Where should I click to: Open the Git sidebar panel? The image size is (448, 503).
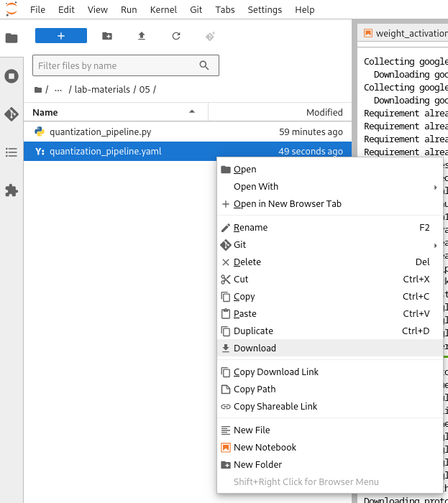[12, 114]
